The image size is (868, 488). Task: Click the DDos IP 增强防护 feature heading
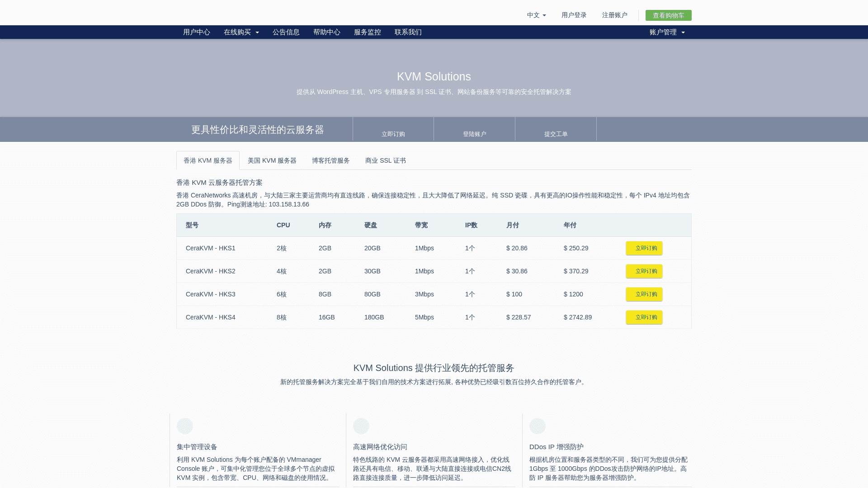pyautogui.click(x=557, y=447)
